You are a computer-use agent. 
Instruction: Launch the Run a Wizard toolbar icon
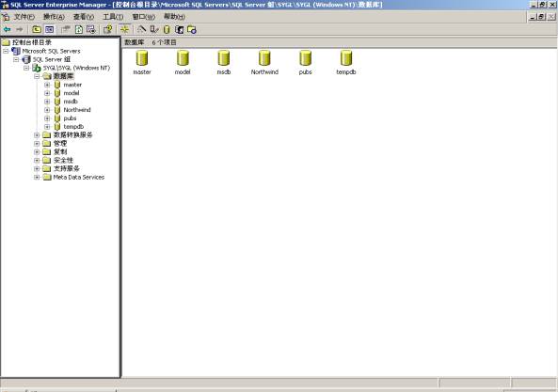click(142, 29)
